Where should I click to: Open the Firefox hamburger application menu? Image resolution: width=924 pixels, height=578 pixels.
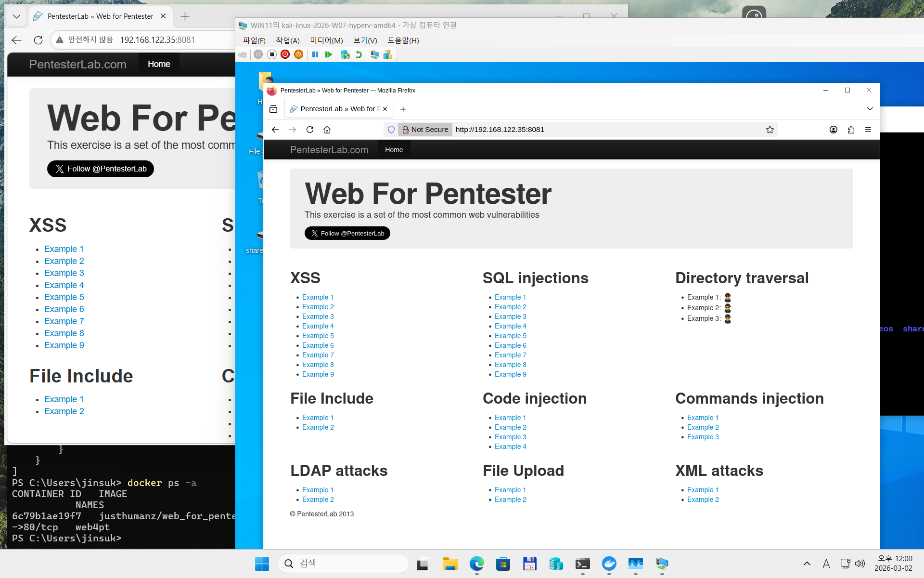[x=868, y=130]
